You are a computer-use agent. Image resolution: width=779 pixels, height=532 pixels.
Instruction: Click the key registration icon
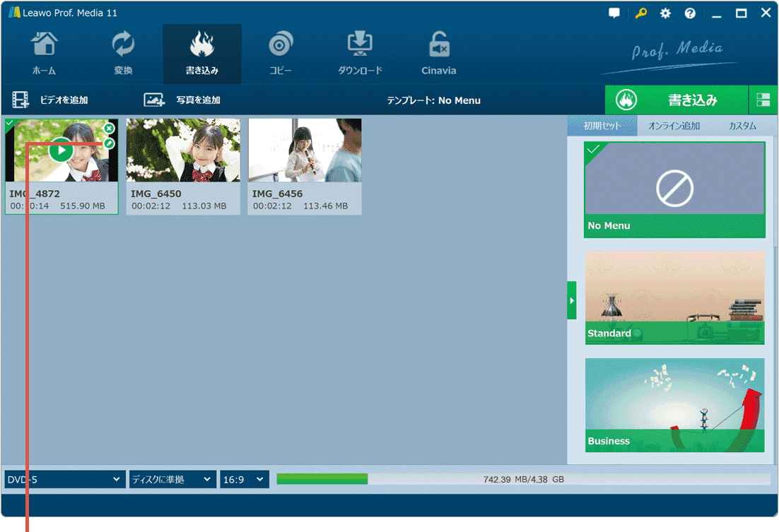pyautogui.click(x=640, y=13)
